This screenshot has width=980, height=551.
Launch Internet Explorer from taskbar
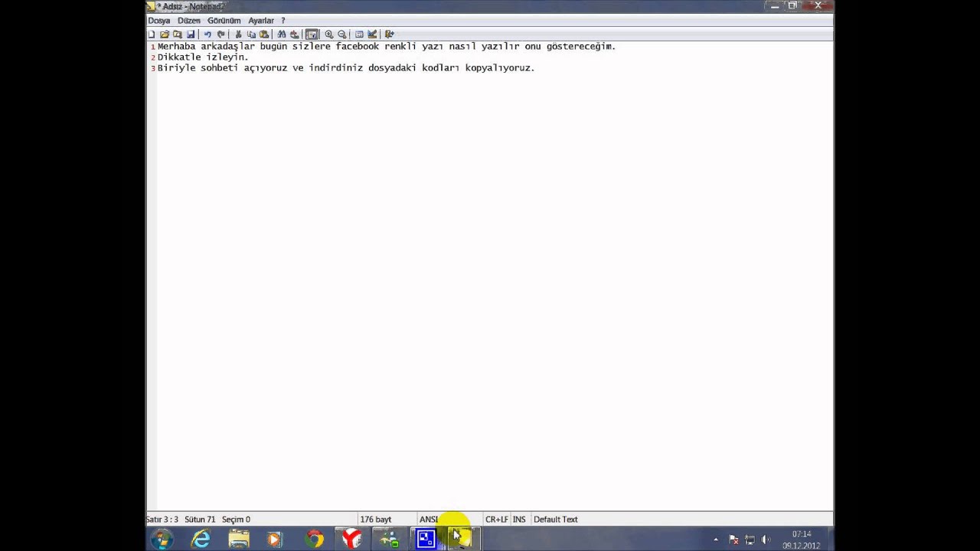pyautogui.click(x=201, y=539)
